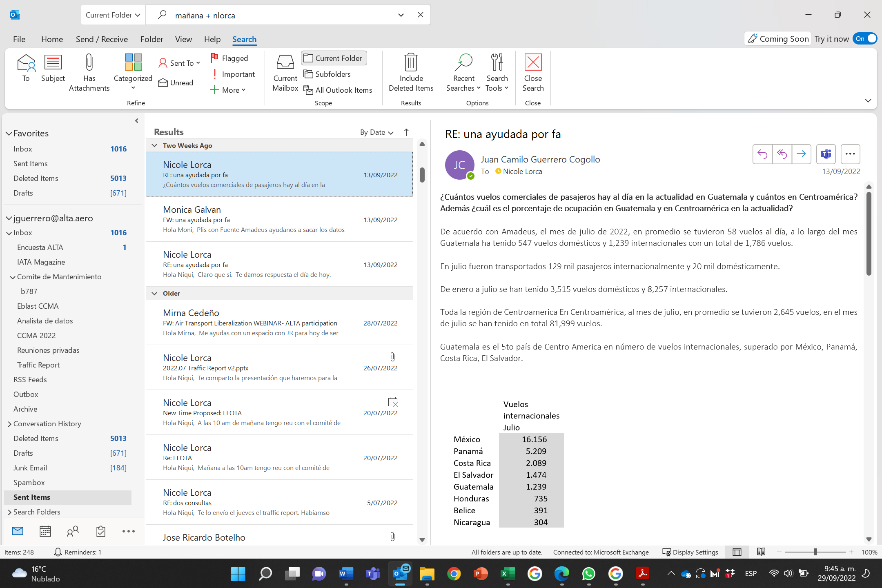Switch to the View tab
The width and height of the screenshot is (882, 588).
pos(183,39)
